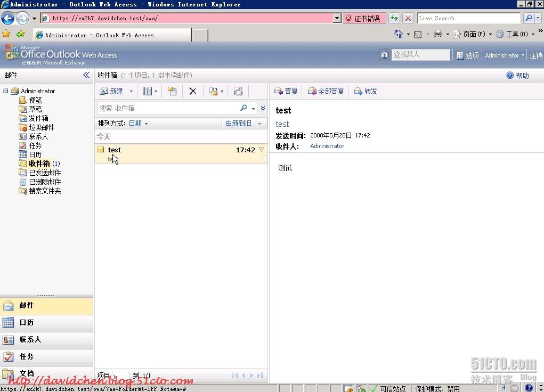Expand the advanced search chevron
The width and height of the screenshot is (544, 392).
(263, 108)
